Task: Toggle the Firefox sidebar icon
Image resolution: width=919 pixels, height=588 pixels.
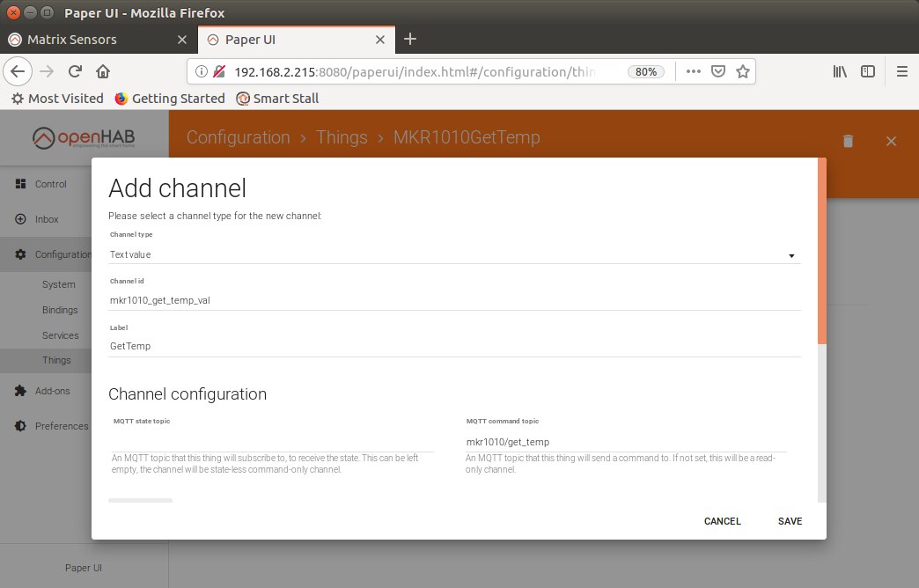Action: 868,71
